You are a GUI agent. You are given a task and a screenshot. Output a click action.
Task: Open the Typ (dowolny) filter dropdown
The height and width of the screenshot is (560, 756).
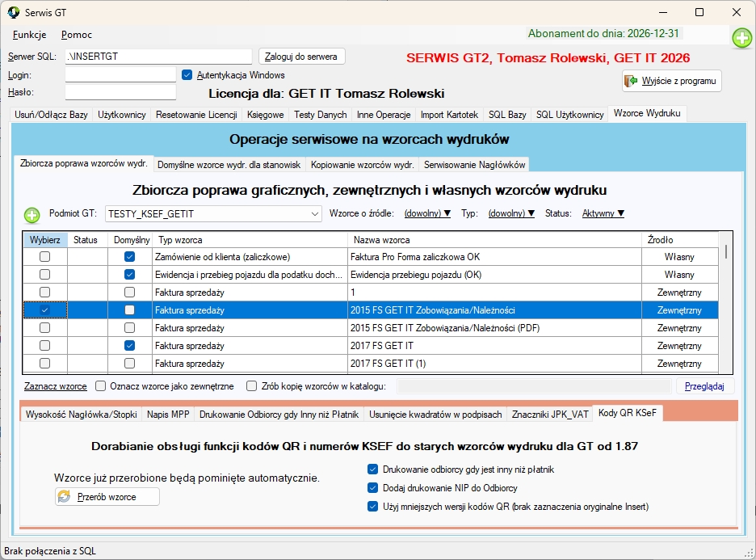513,214
